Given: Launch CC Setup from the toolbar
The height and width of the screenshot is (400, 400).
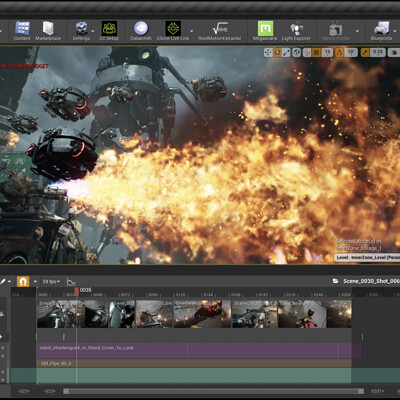Looking at the screenshot, I should click(109, 31).
